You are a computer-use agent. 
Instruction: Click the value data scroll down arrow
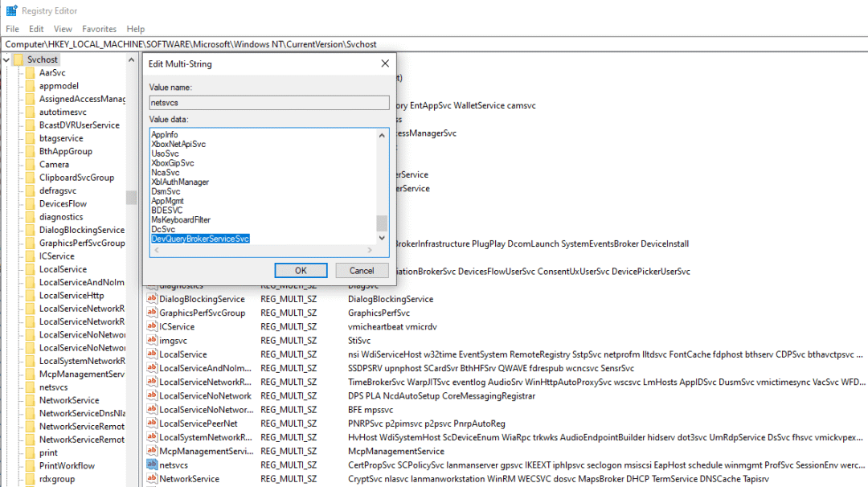(382, 238)
